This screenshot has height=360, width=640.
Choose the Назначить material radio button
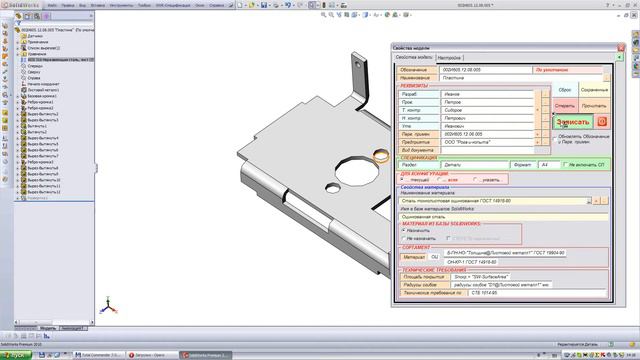[404, 231]
